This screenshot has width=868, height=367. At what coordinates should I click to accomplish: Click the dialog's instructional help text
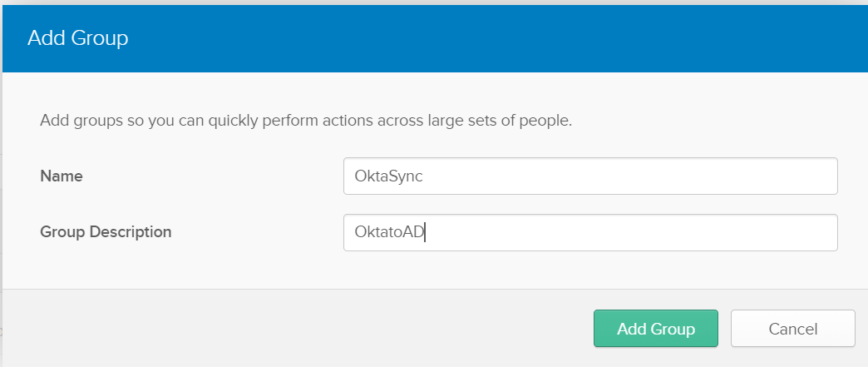(x=306, y=121)
